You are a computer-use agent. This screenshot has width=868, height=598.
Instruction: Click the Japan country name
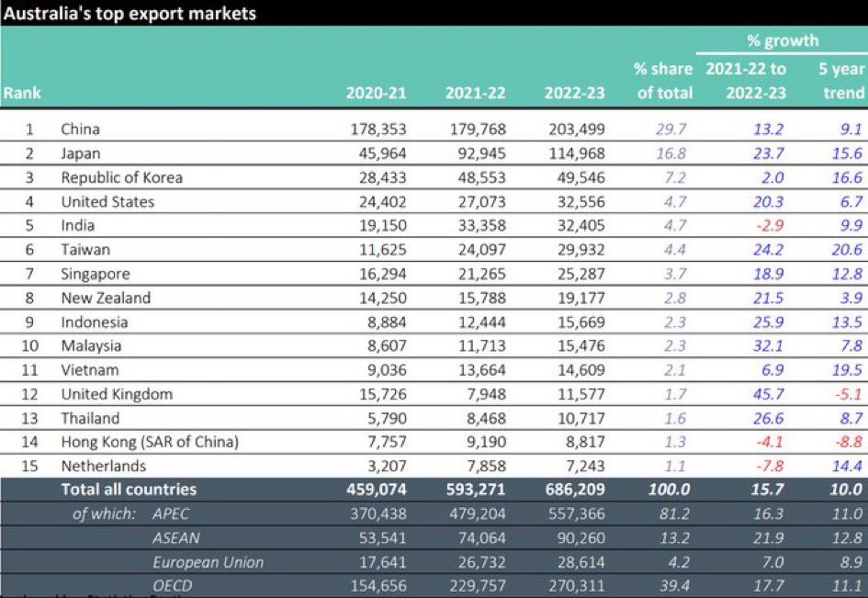tap(80, 153)
